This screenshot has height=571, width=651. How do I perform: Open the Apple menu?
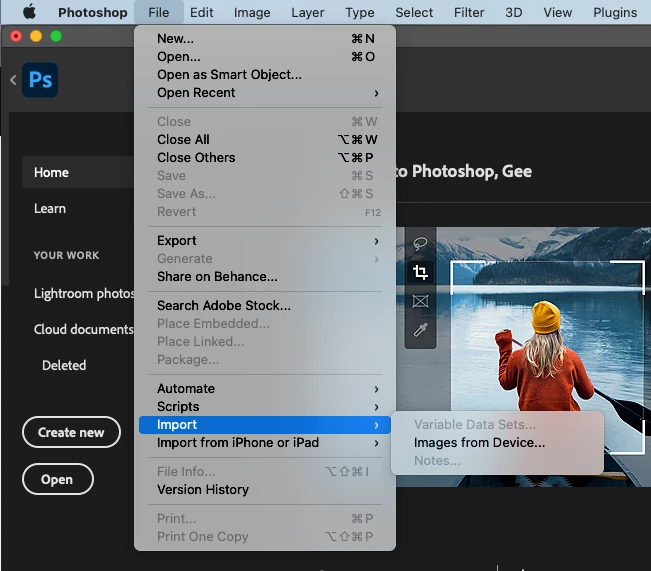coord(29,12)
